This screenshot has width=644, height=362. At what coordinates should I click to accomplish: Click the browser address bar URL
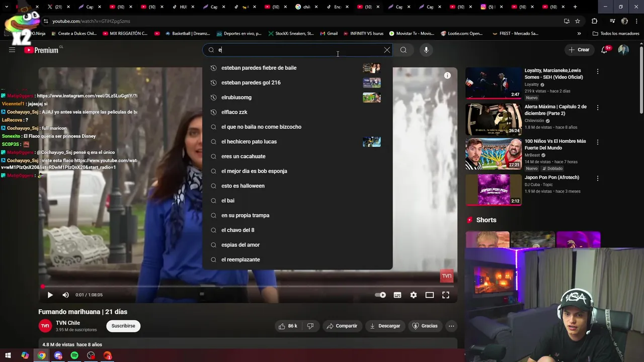(x=91, y=21)
